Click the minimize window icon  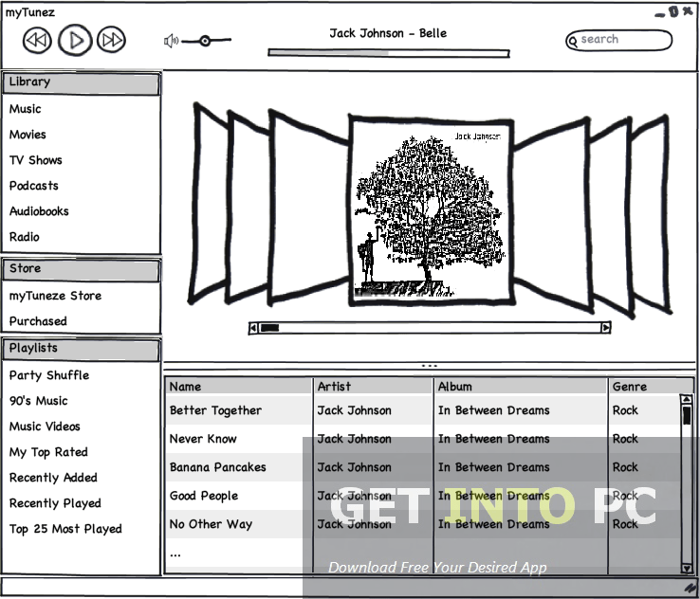[x=660, y=15]
